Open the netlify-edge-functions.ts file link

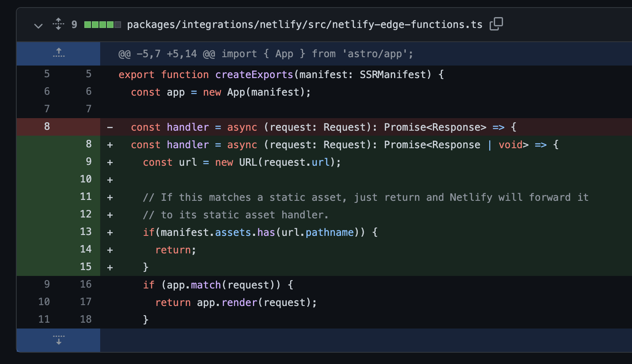click(x=303, y=24)
